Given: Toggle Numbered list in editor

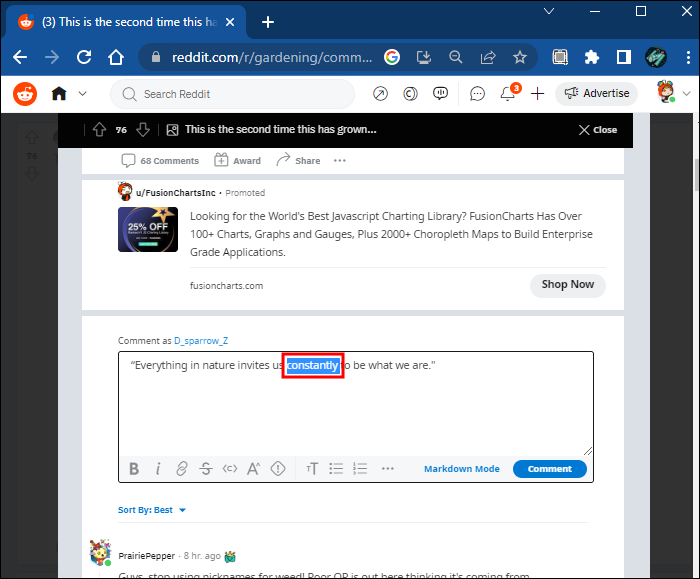Looking at the screenshot, I should click(360, 469).
